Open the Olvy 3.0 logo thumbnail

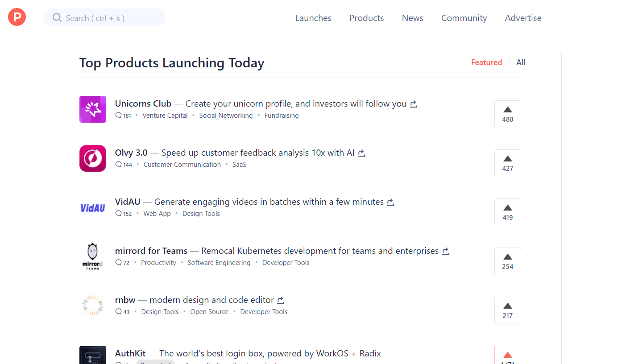[x=93, y=158]
